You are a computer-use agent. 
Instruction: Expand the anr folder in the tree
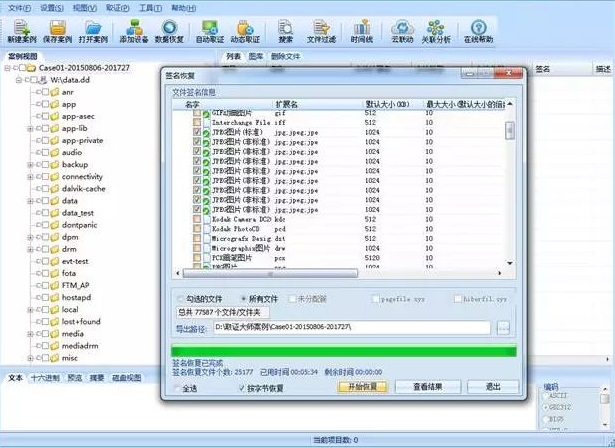[x=39, y=91]
